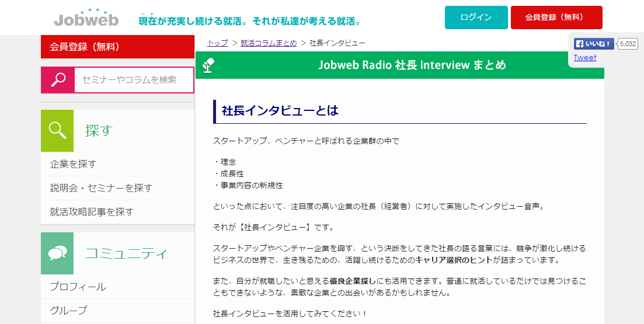The height and width of the screenshot is (324, 644).
Task: Click the Jobweb Radio 社長 Interview まとめ title
Action: (x=412, y=65)
